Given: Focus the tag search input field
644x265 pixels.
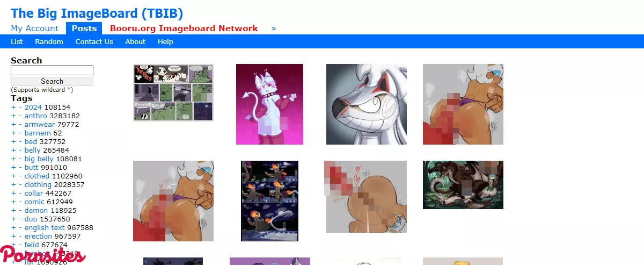Looking at the screenshot, I should 52,70.
